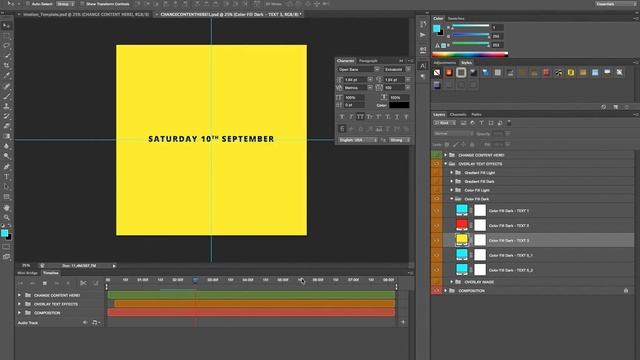
Task: Click the yellow thumbnail of TEXT 3 layer
Action: pos(462,240)
